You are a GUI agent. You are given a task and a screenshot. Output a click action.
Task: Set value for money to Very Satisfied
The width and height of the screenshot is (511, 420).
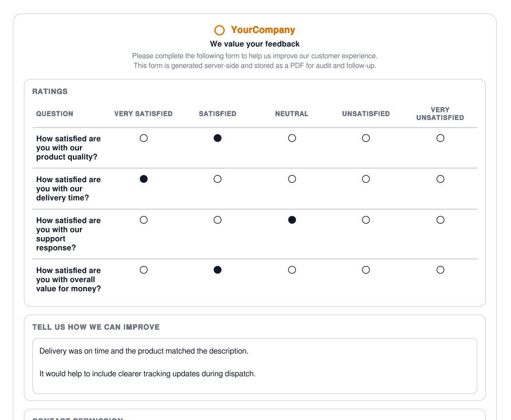click(x=144, y=270)
